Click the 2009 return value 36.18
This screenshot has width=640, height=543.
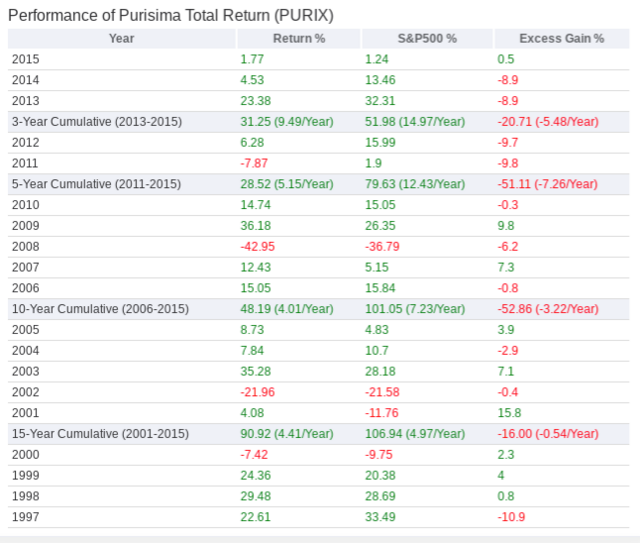click(255, 226)
